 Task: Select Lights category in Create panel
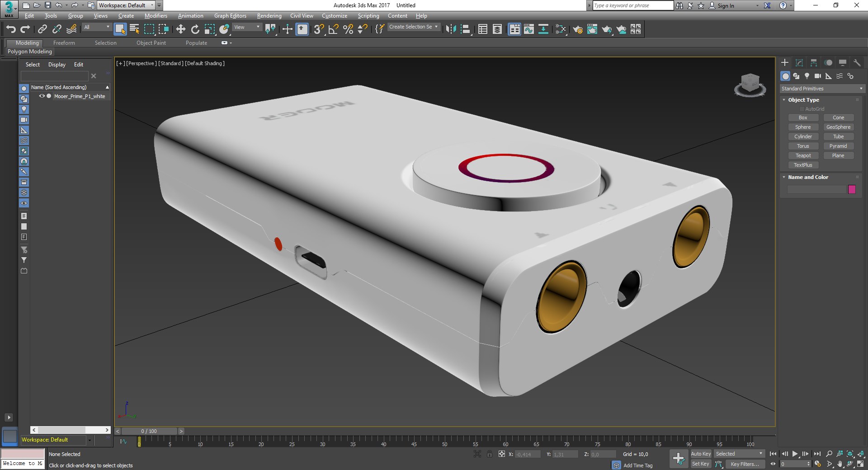807,76
